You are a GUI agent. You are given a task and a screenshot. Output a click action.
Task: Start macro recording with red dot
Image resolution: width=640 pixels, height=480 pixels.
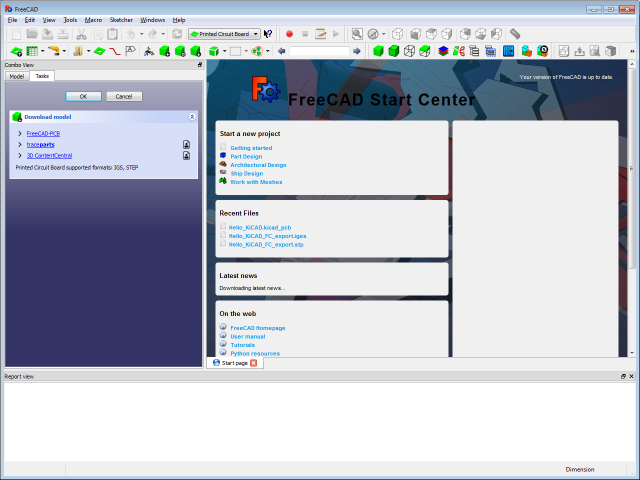(289, 34)
